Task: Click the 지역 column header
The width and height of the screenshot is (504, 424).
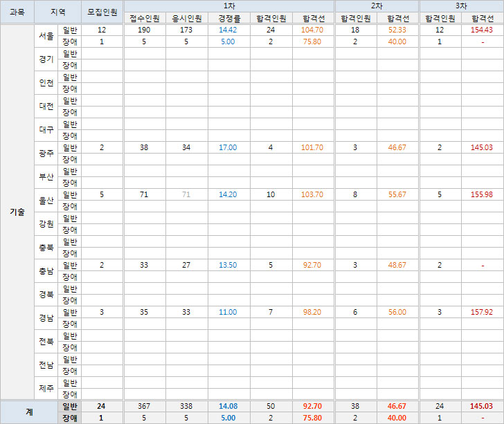Action: [57, 12]
